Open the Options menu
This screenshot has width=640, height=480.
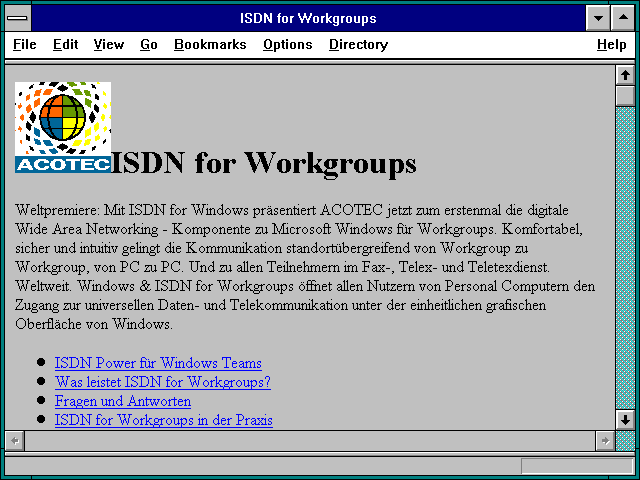[287, 44]
